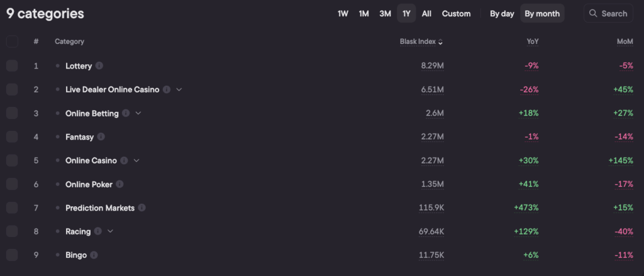Select the Online Casino row checkbox

pyautogui.click(x=12, y=160)
